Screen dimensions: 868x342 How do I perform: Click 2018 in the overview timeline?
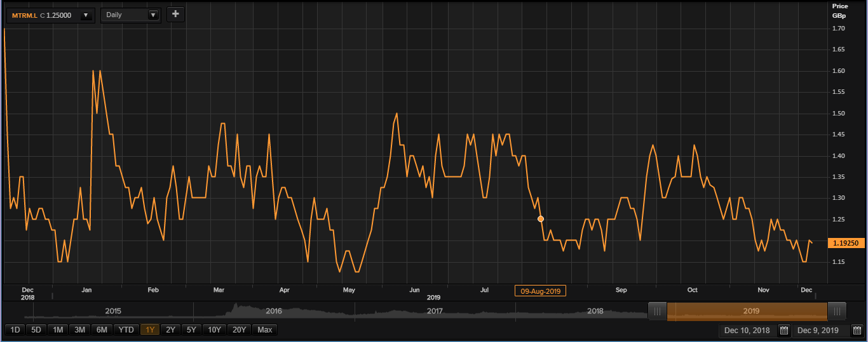click(595, 312)
